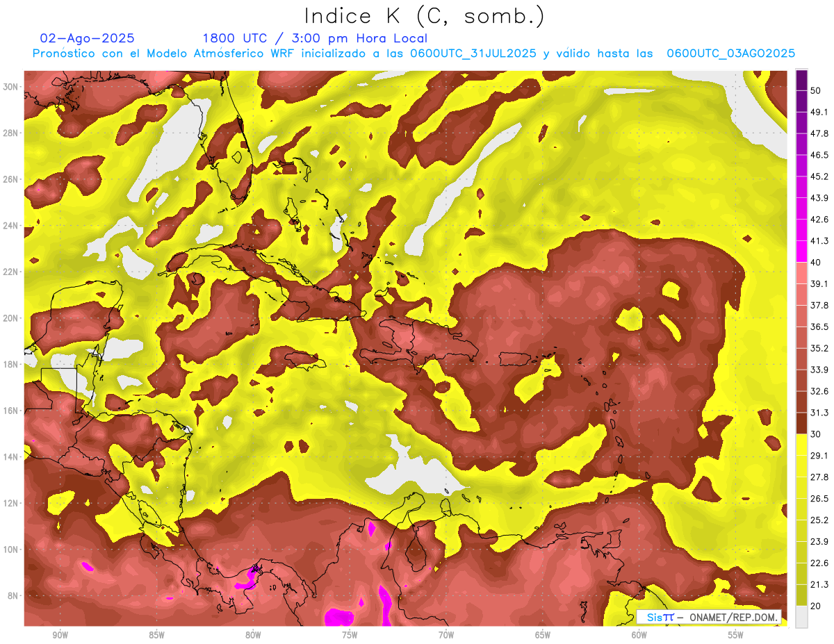The height and width of the screenshot is (644, 834).
Task: Click the "90W" longitude label
Action: coord(60,635)
